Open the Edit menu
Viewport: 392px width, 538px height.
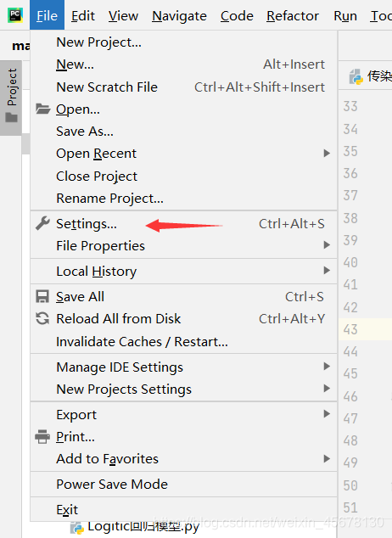point(83,16)
